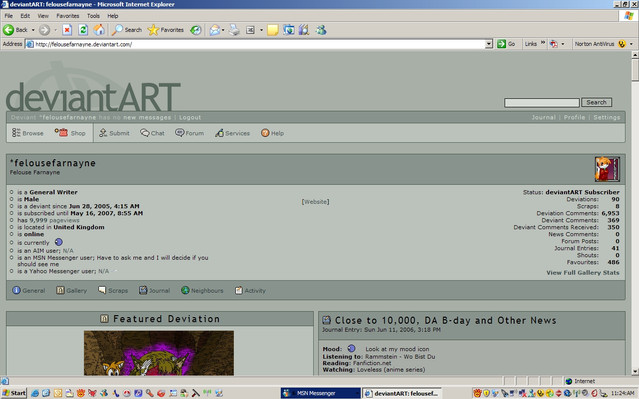This screenshot has height=399, width=639.
Task: Click the MSN Messenger taskbar button
Action: pyautogui.click(x=321, y=393)
